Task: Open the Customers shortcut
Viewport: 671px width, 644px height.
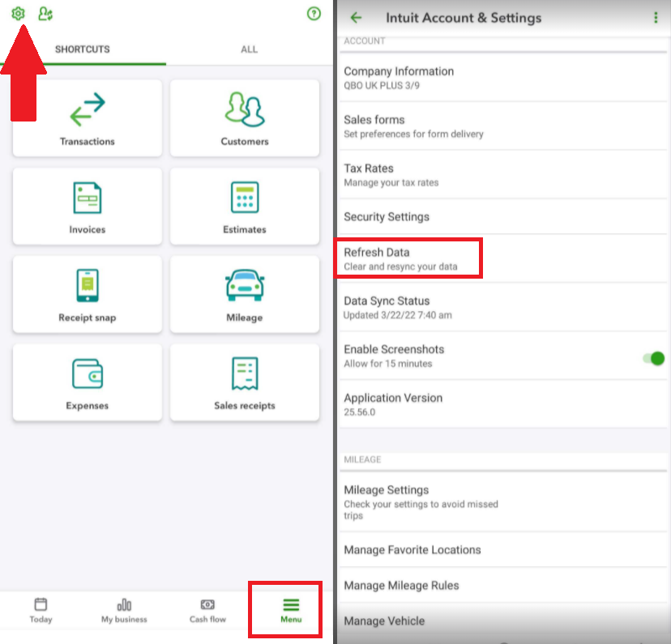Action: pos(245,118)
